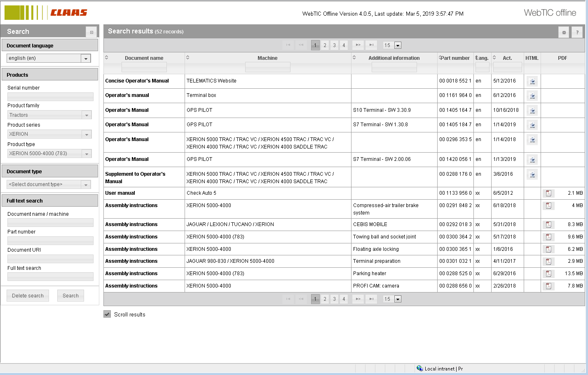Go to page 4 in bottom paginator
The width and height of the screenshot is (588, 375).
[344, 299]
